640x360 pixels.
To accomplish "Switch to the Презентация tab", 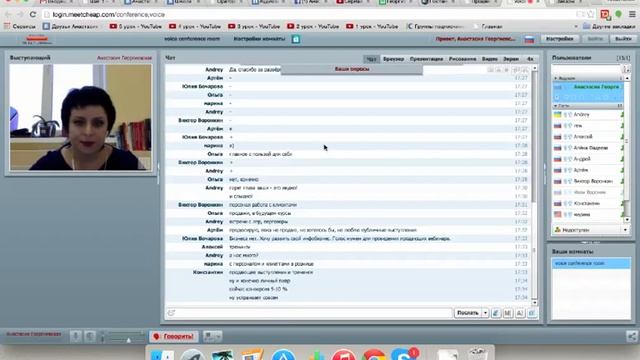I will 426,59.
